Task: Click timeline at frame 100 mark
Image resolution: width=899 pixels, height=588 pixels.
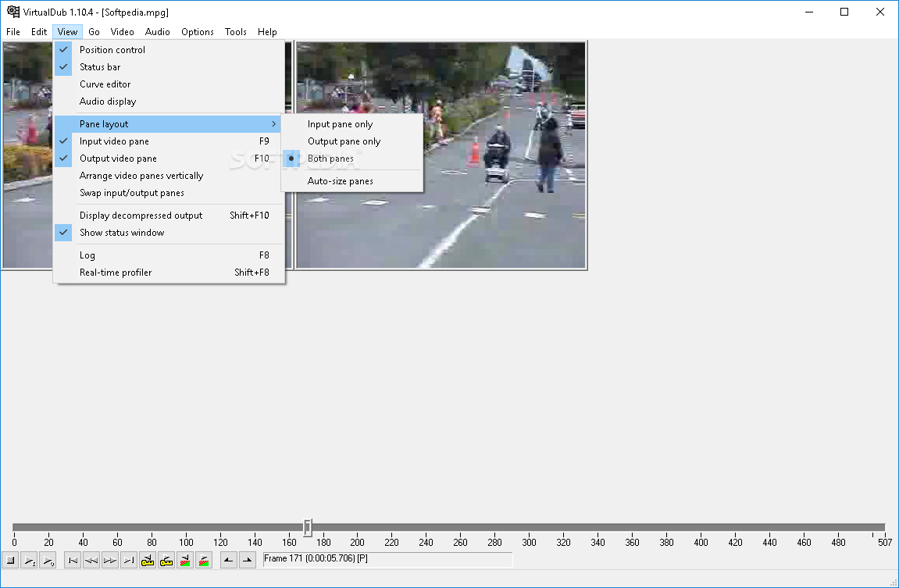Action: (186, 527)
